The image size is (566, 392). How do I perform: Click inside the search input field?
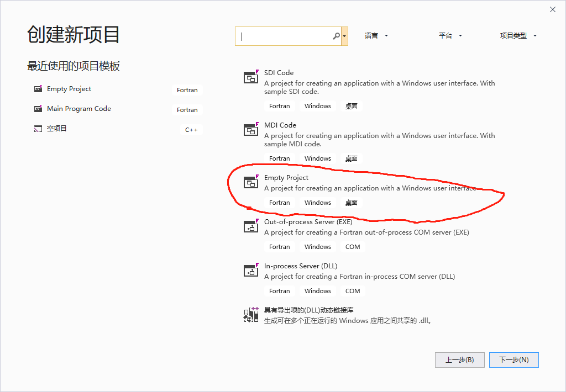[287, 35]
